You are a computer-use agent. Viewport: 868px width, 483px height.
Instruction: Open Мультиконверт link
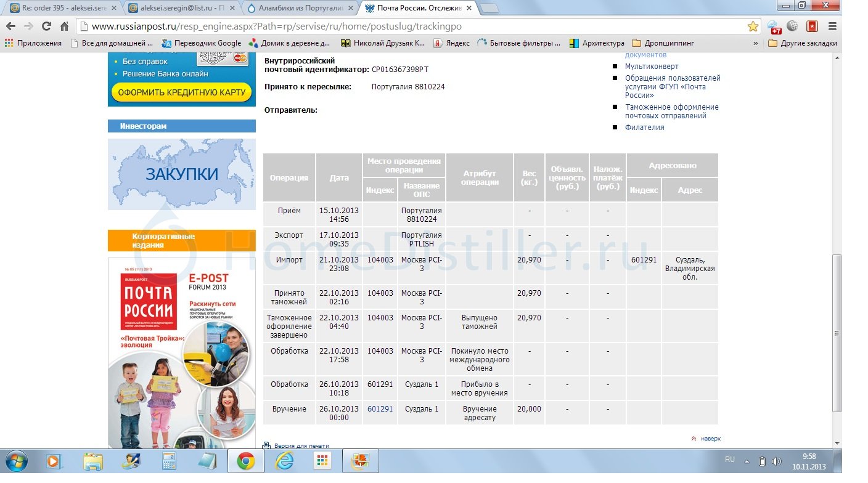pyautogui.click(x=652, y=66)
